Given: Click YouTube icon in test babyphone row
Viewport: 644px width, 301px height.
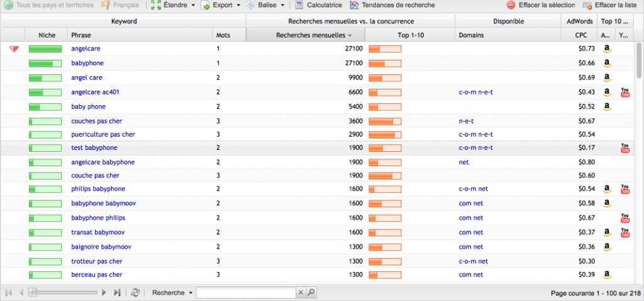Looking at the screenshot, I should [x=625, y=148].
